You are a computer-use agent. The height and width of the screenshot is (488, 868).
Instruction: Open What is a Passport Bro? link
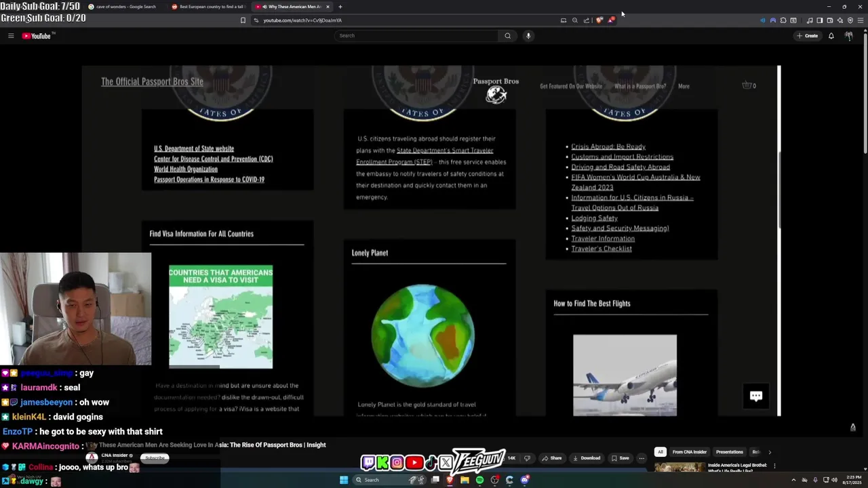click(640, 86)
